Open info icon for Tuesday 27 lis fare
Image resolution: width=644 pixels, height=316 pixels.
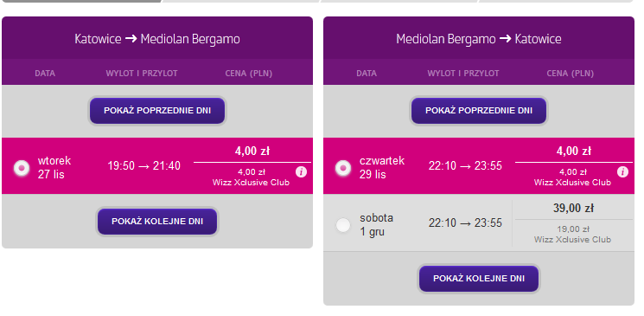click(301, 172)
